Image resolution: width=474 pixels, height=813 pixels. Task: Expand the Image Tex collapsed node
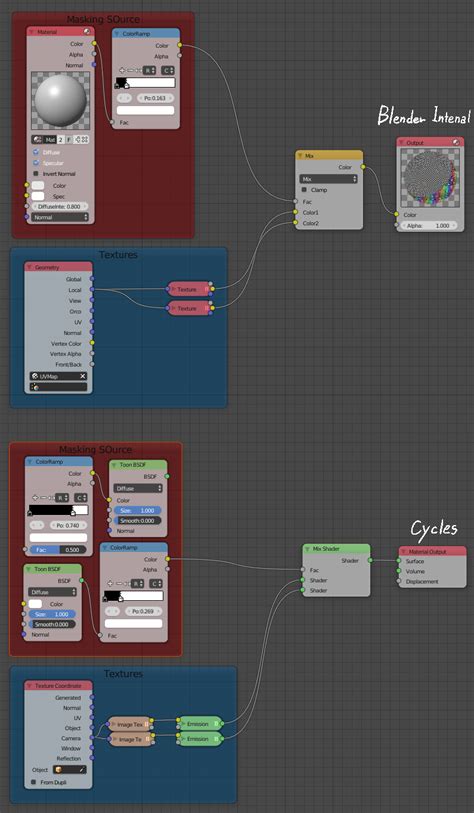113,724
